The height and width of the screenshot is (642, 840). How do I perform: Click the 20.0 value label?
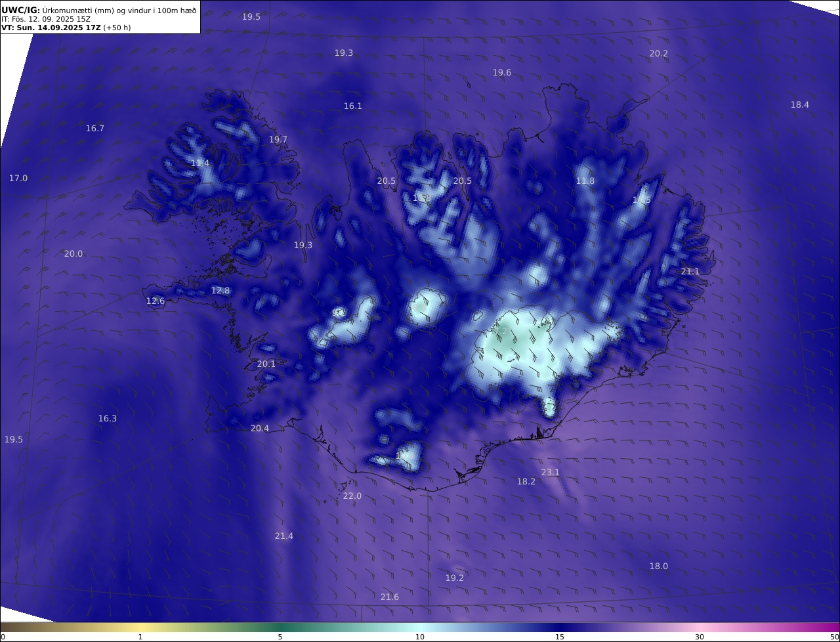point(73,254)
